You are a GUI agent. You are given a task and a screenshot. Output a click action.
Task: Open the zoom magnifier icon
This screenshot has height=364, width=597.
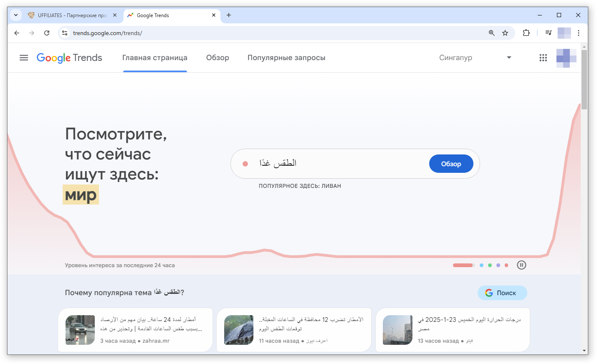[491, 33]
